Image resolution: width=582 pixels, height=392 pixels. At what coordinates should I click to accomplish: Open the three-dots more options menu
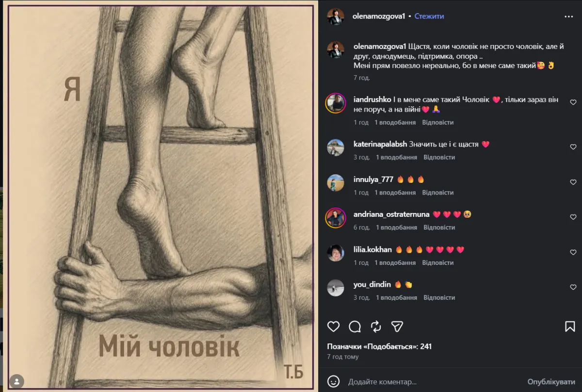pyautogui.click(x=569, y=16)
